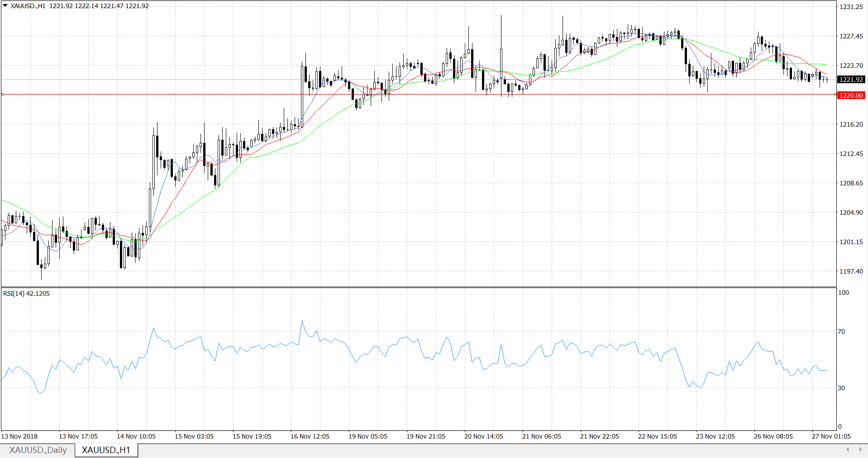
Task: Click the 1197.40 price scale value
Action: [851, 271]
